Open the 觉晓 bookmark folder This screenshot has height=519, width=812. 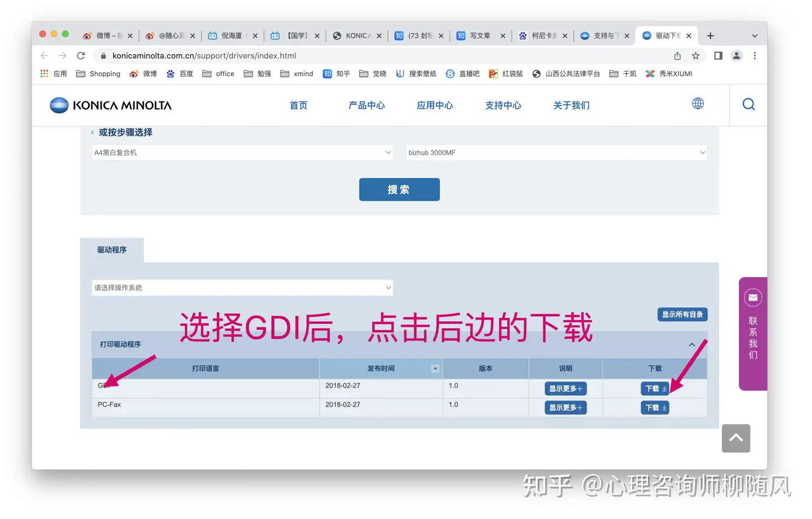pyautogui.click(x=373, y=74)
